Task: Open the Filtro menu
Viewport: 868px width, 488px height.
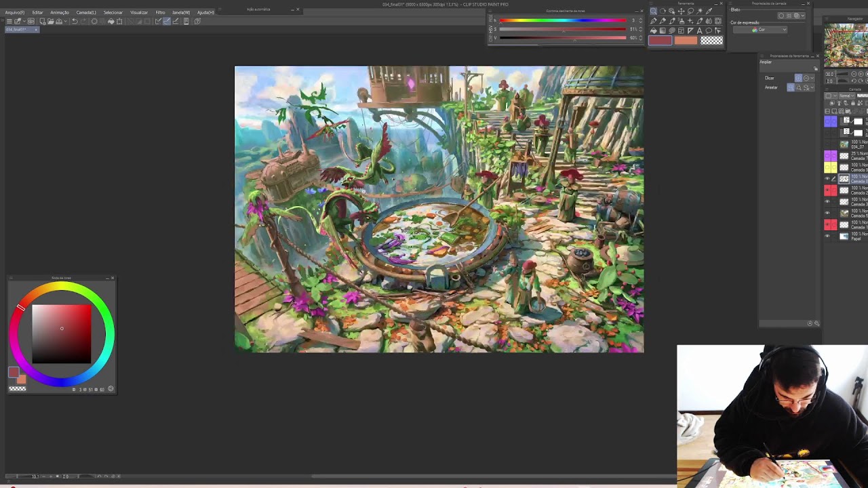Action: point(160,12)
